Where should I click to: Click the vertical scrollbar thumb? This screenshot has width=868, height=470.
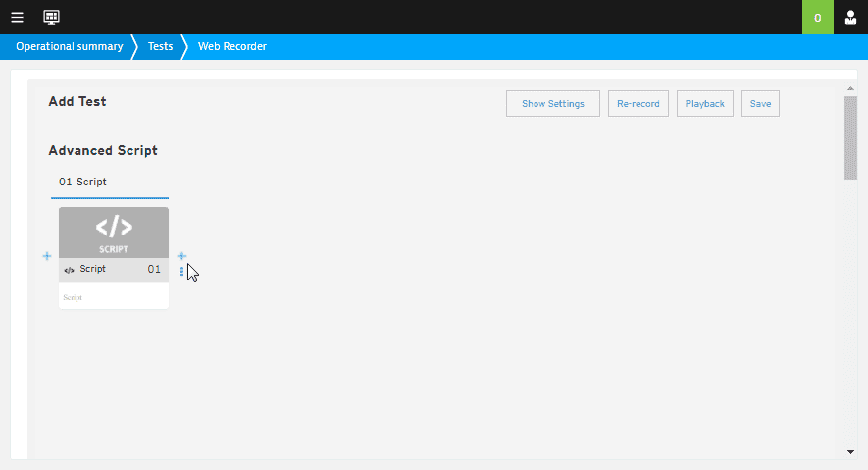[x=850, y=137]
